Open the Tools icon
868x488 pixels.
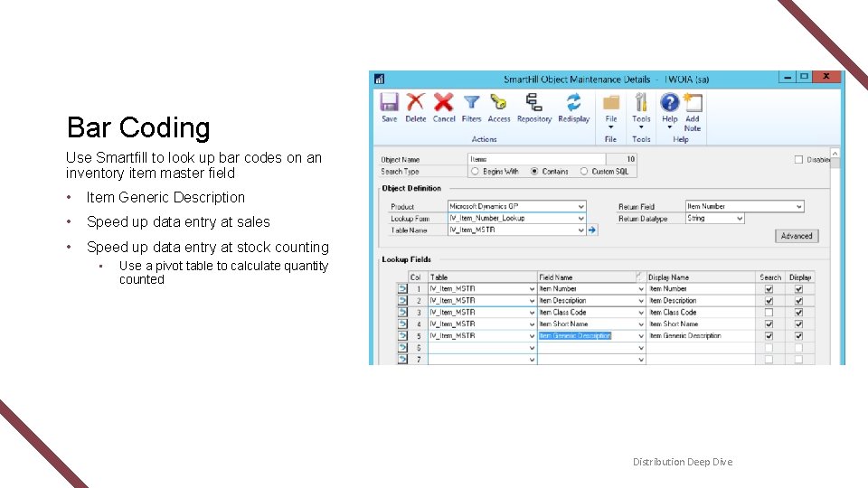[x=641, y=102]
